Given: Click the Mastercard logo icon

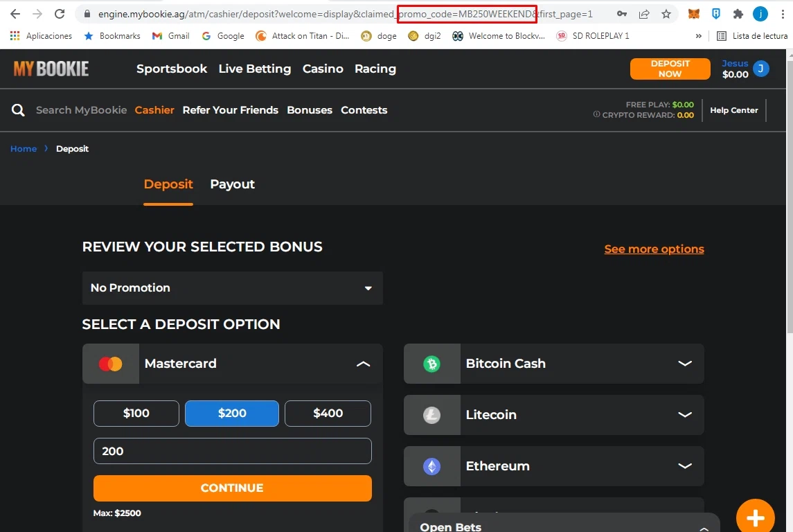Looking at the screenshot, I should 111,364.
